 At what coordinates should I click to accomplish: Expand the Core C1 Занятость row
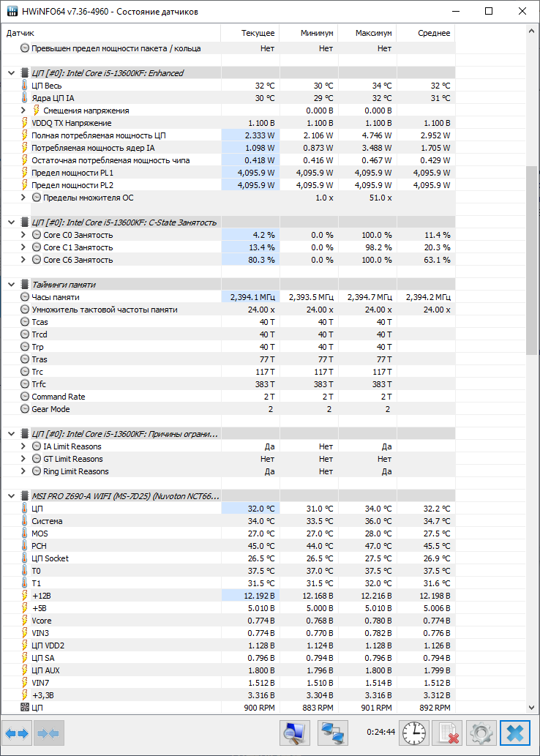[x=23, y=247]
